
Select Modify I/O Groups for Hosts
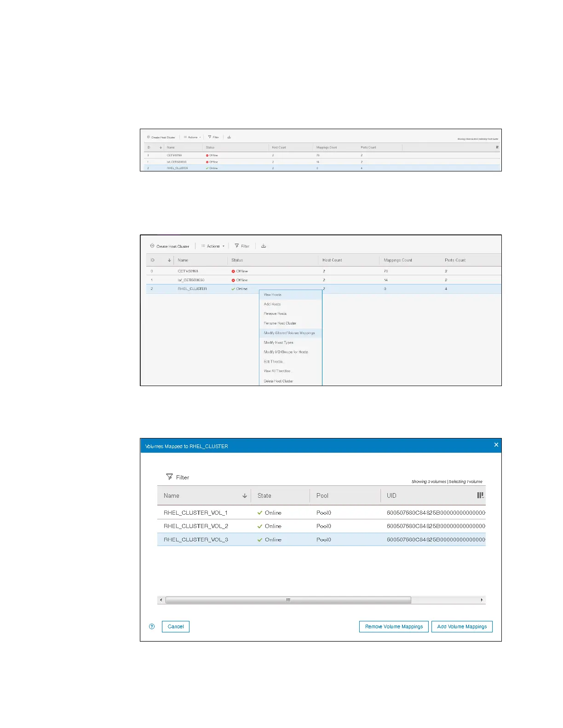[x=291, y=352]
